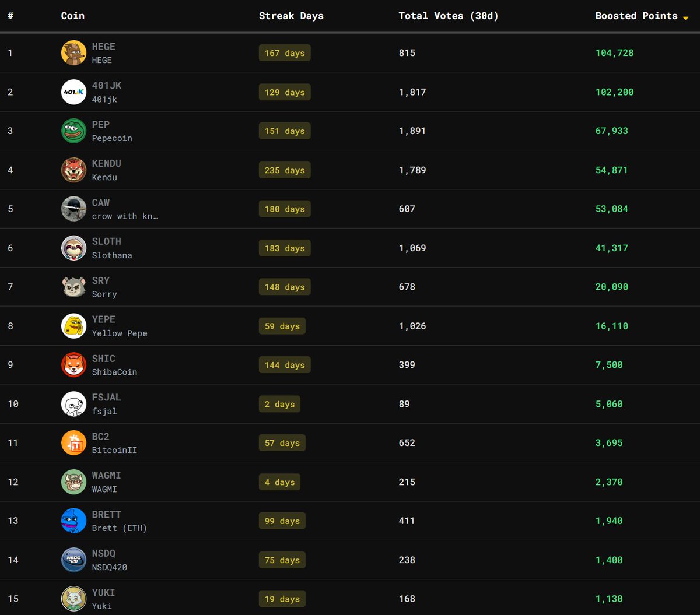Open the HEGE coin name link
Viewport: 700px width, 615px height.
pyautogui.click(x=104, y=47)
